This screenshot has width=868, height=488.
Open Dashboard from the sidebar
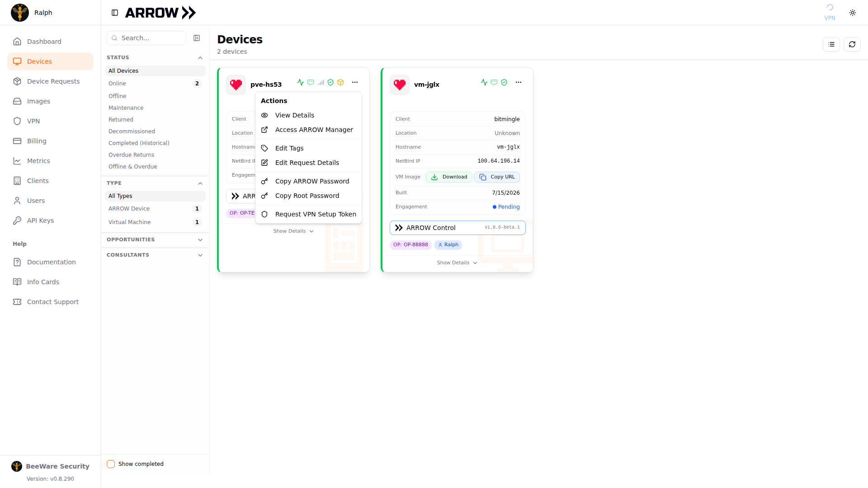[50, 42]
